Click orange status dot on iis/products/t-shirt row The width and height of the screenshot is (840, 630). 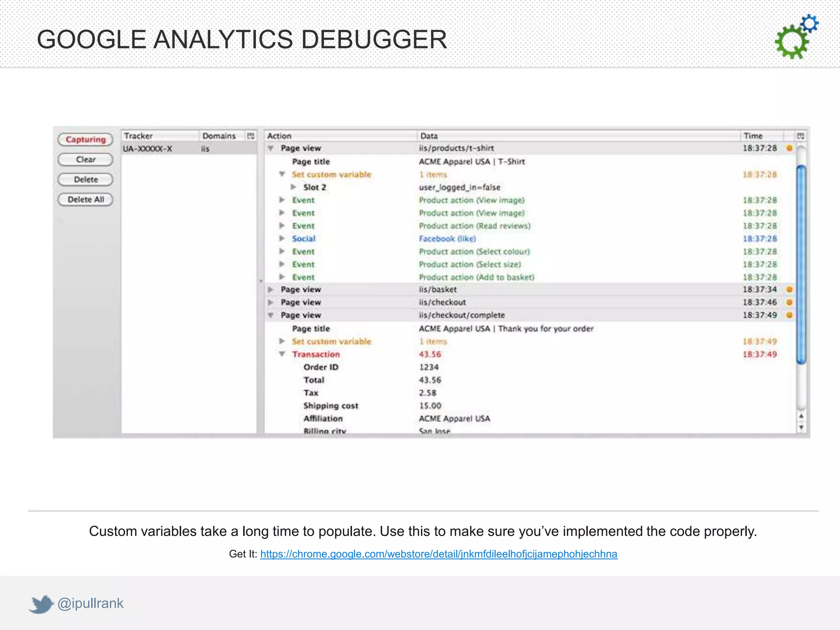pyautogui.click(x=789, y=148)
